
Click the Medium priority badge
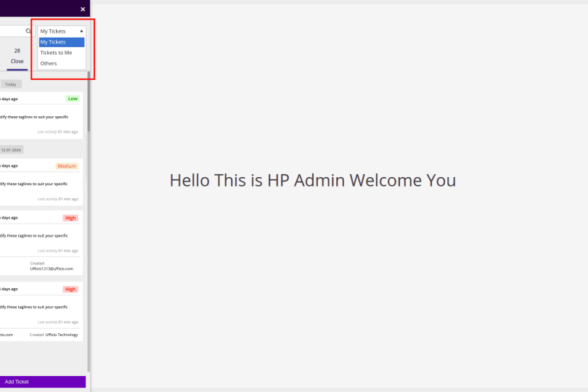[x=67, y=166]
